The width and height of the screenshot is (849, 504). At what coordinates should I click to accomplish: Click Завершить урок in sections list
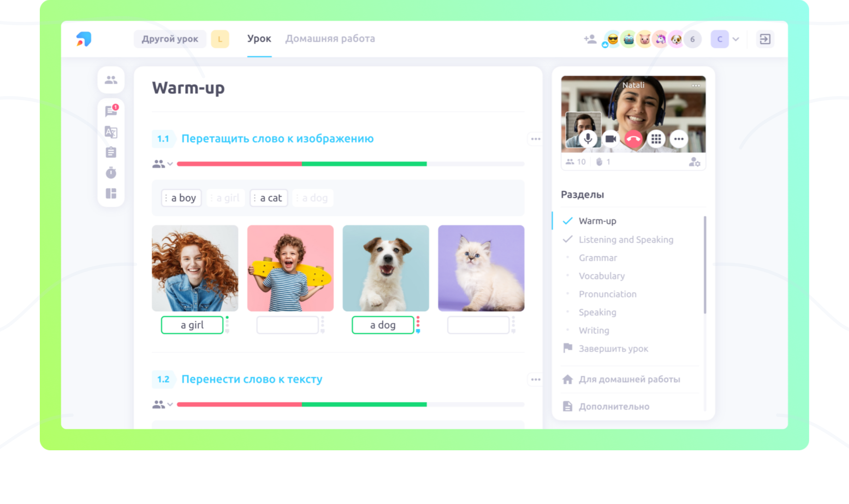[x=613, y=349]
